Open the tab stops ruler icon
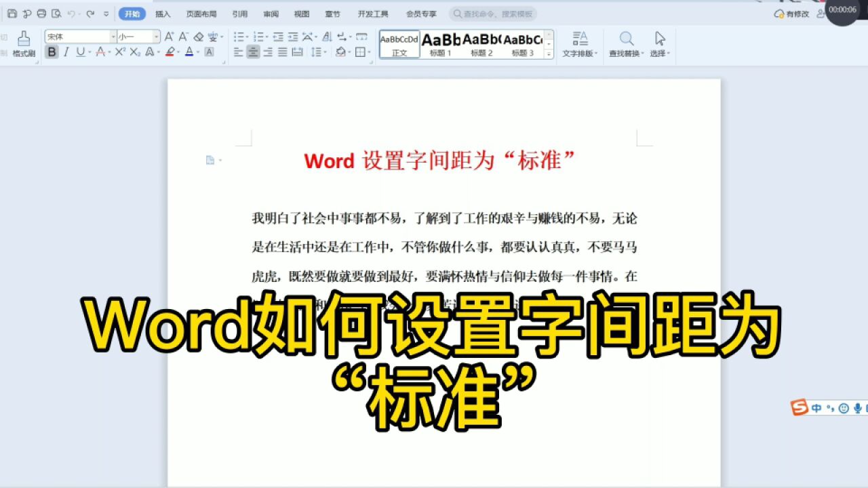 click(361, 37)
